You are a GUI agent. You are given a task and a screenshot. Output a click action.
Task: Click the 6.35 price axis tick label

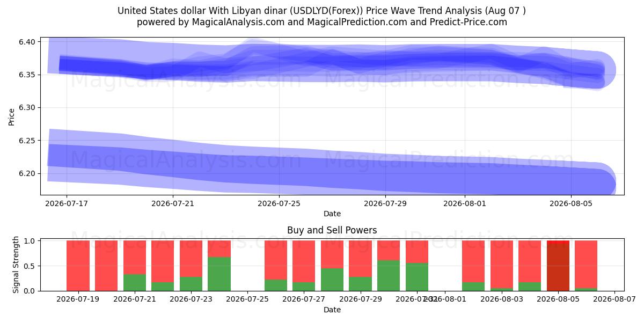click(x=27, y=75)
